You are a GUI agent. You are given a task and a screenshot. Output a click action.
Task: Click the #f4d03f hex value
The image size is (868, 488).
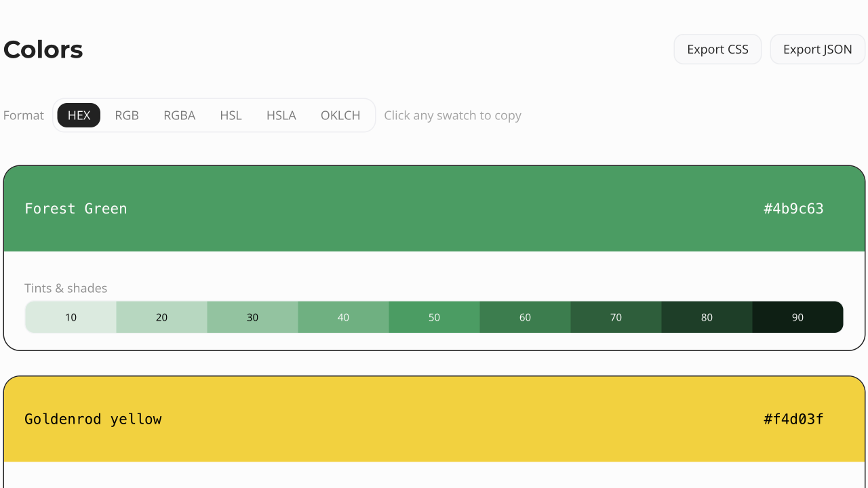click(793, 419)
